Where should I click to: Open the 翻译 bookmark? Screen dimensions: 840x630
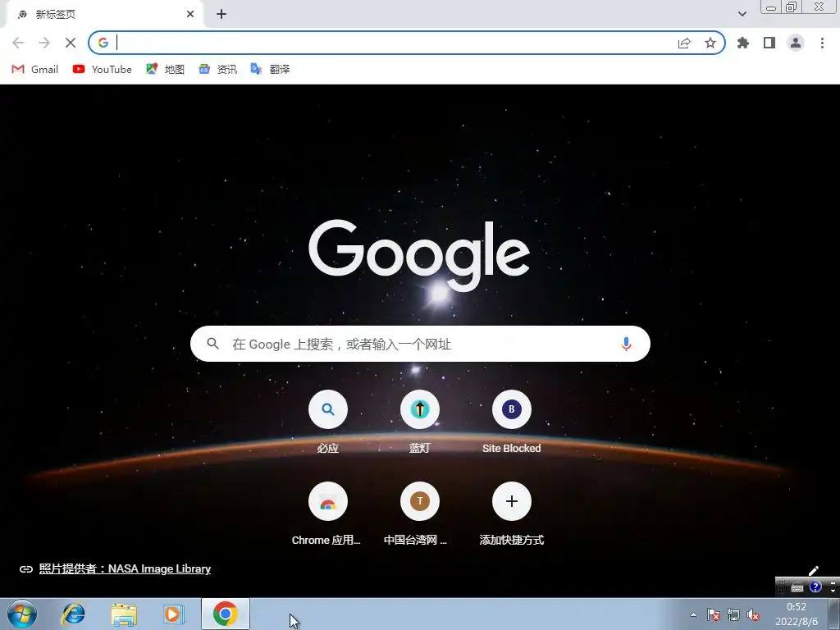[270, 69]
